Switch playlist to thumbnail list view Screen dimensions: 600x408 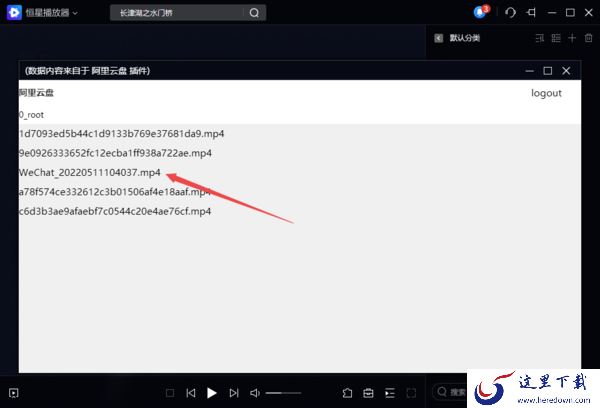(556, 38)
